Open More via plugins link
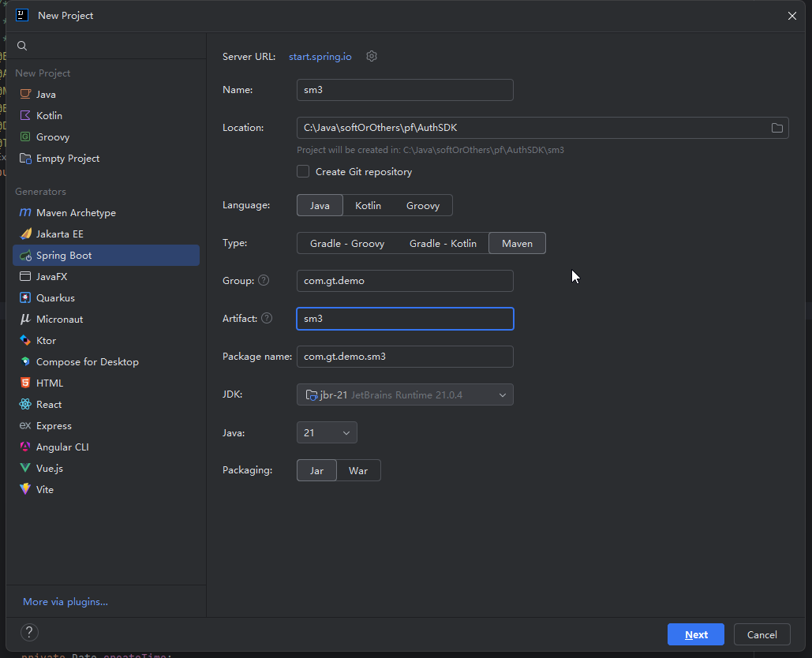The height and width of the screenshot is (658, 812). pos(65,601)
